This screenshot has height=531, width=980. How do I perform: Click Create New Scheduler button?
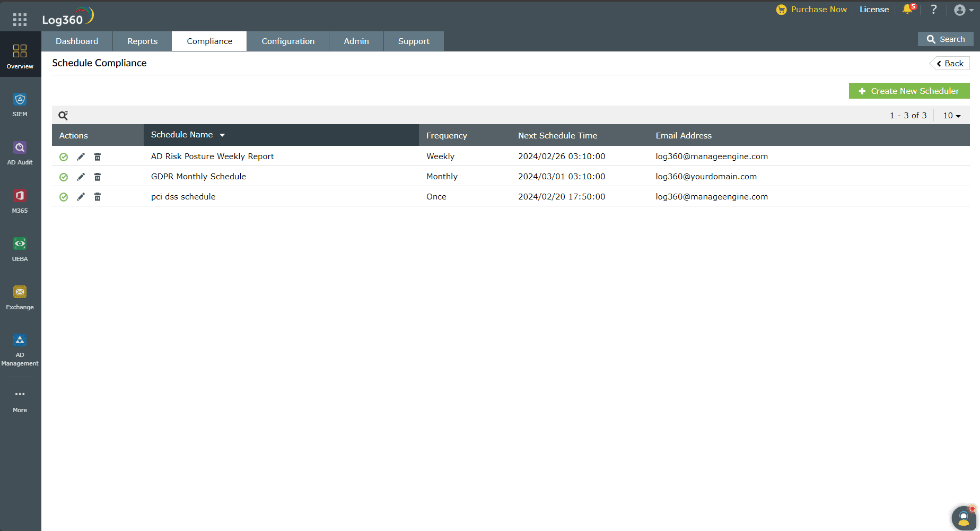point(909,91)
